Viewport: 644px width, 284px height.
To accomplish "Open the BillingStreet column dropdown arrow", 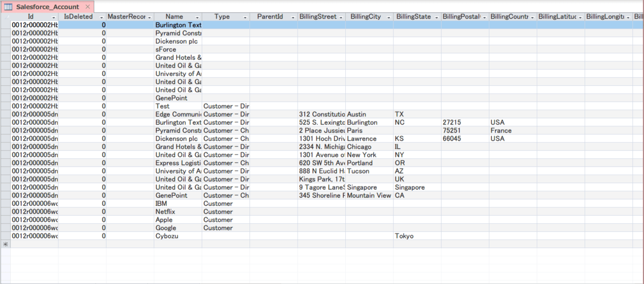I will click(x=341, y=17).
